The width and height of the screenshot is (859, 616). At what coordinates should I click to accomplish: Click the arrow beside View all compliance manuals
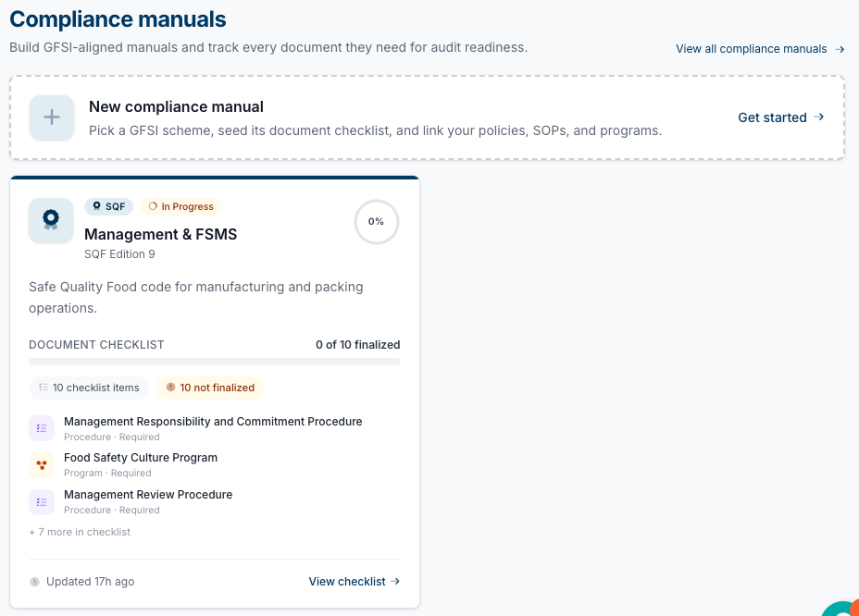click(840, 49)
